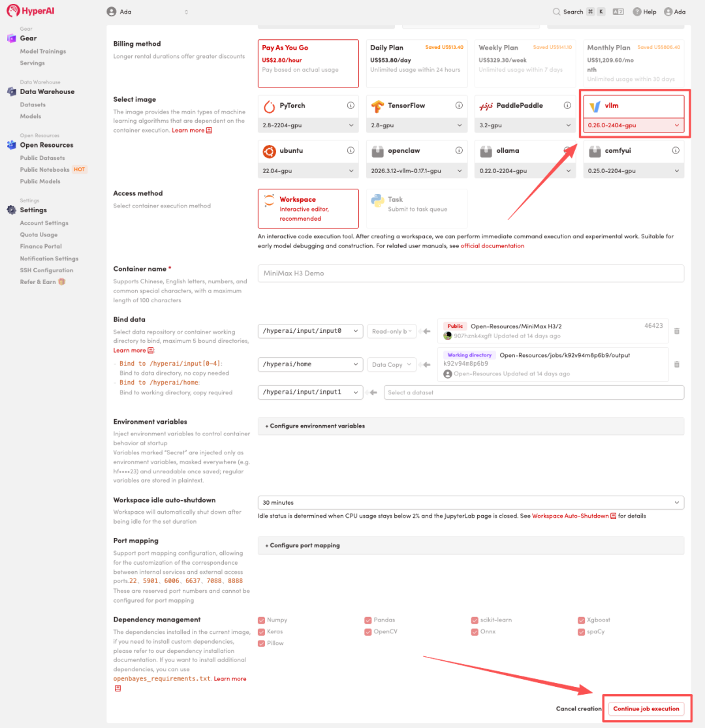The width and height of the screenshot is (705, 728).
Task: Toggle the Pandas dependency checkbox
Action: (368, 620)
